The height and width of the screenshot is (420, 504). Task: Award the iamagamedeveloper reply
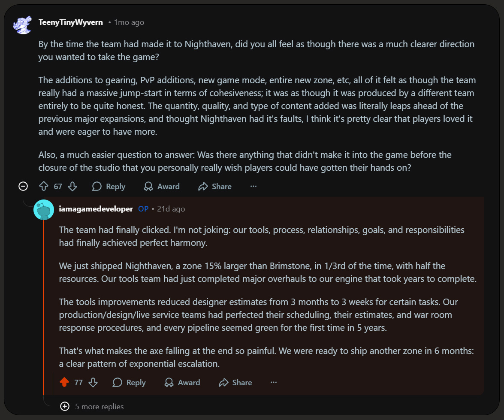(183, 382)
